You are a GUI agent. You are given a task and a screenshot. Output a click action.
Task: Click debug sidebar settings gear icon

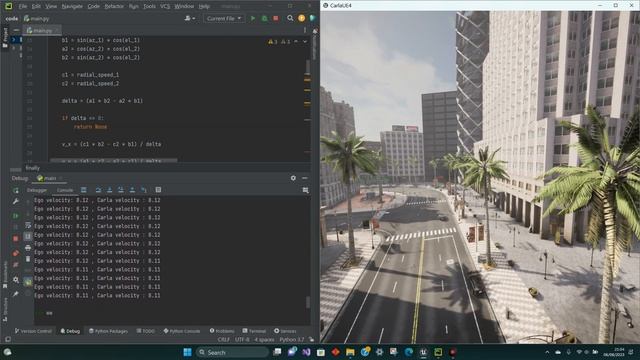pos(16,280)
